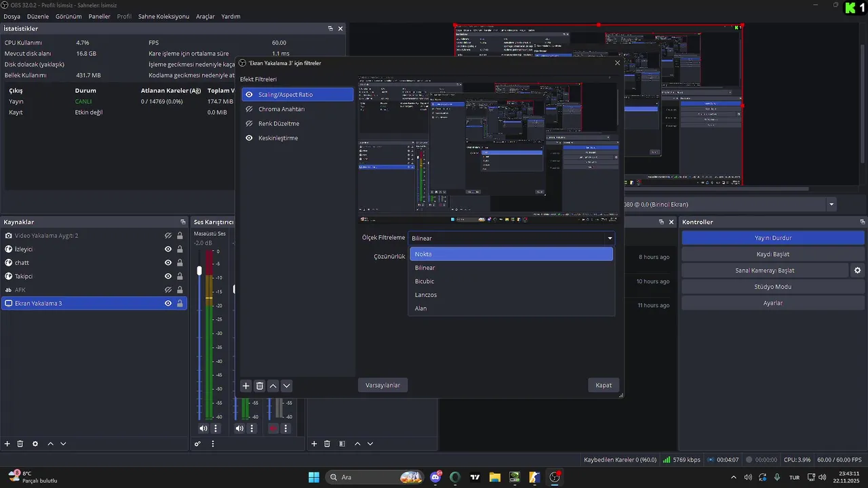Enable the Chroma Anahtarı filter
The image size is (868, 488).
pyautogui.click(x=250, y=109)
